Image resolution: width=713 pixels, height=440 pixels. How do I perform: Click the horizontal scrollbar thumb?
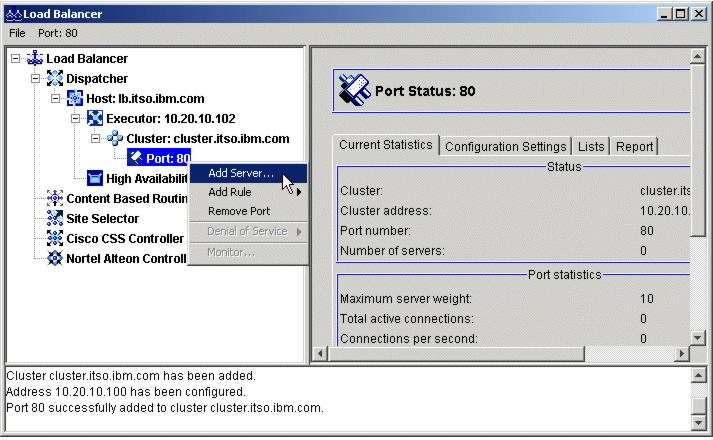pos(456,353)
